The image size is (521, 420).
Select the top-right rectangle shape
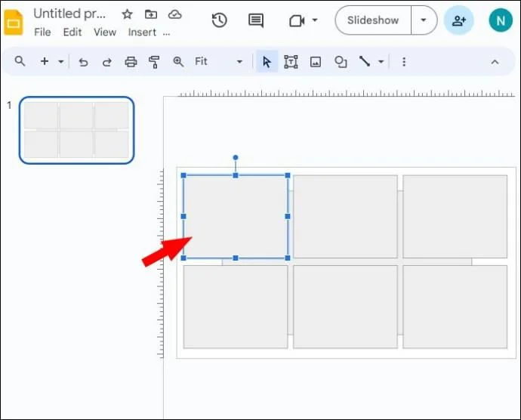pos(455,217)
